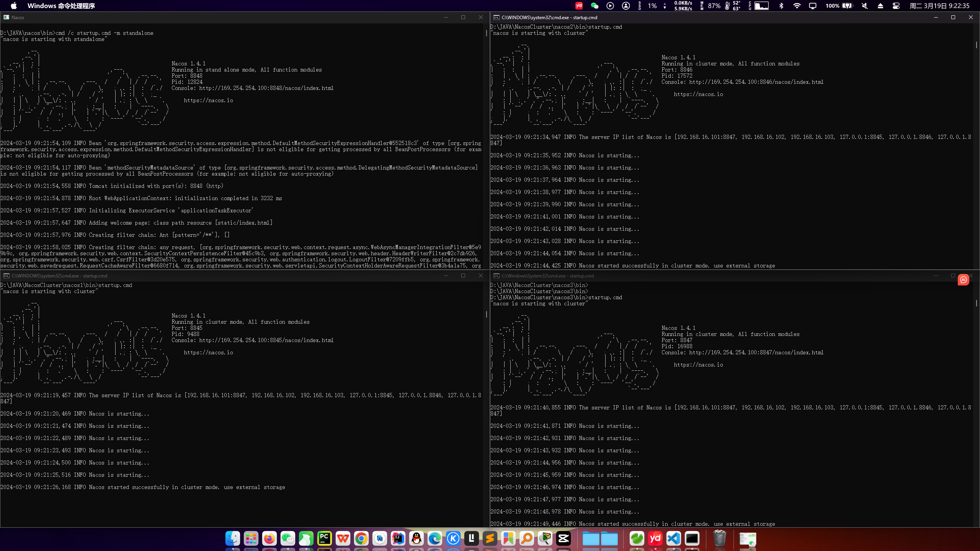Click 'Pid: 17572' in nacos2 window
Screen dimensions: 980x551
(677, 76)
